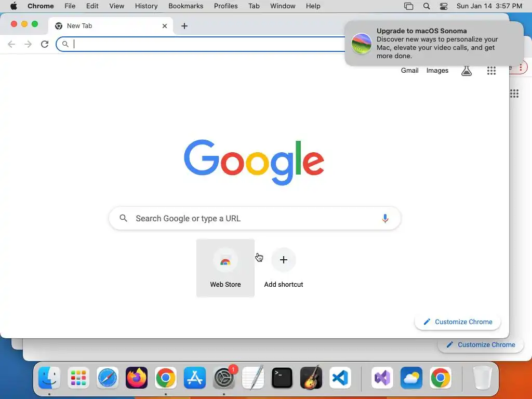Viewport: 532px width, 399px height.
Task: Click the Google logo
Action: pyautogui.click(x=254, y=162)
